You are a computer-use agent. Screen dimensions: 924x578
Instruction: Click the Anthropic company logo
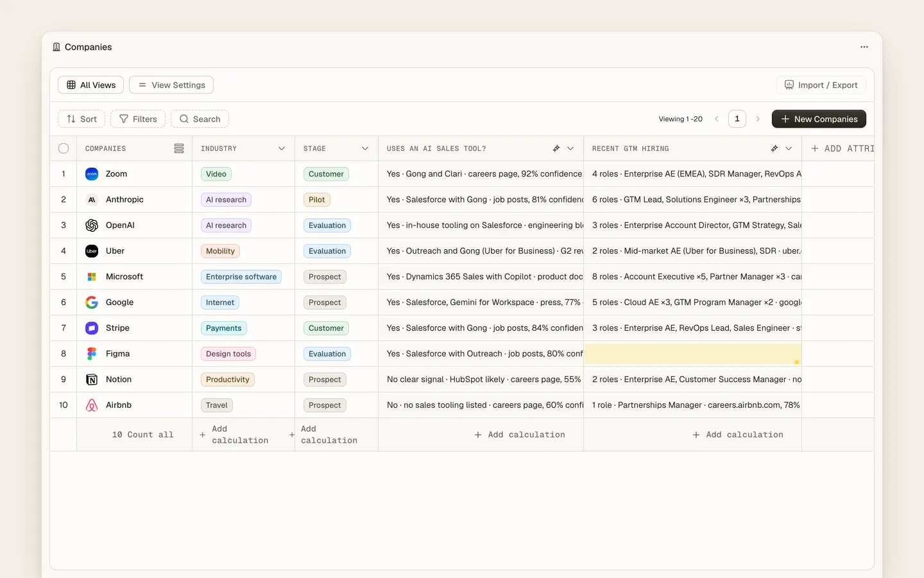(x=92, y=200)
